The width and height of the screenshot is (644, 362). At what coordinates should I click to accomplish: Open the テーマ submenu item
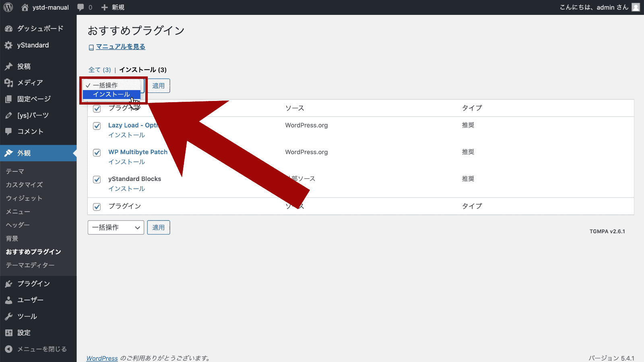[15, 171]
